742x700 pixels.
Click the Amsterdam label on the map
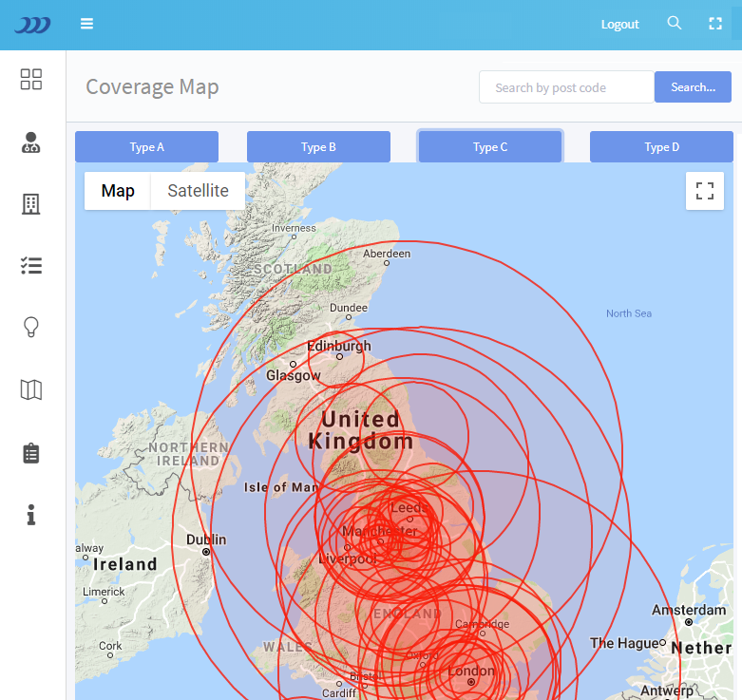point(689,610)
